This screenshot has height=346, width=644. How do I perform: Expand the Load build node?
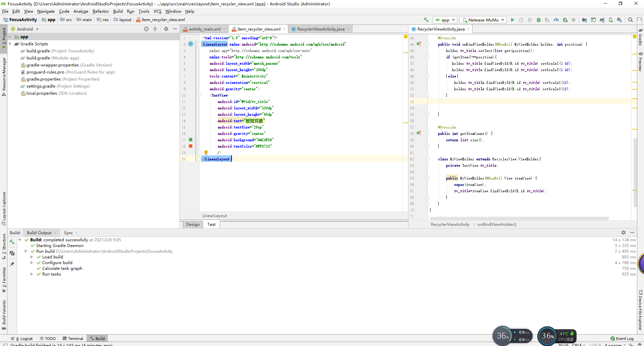[32, 257]
